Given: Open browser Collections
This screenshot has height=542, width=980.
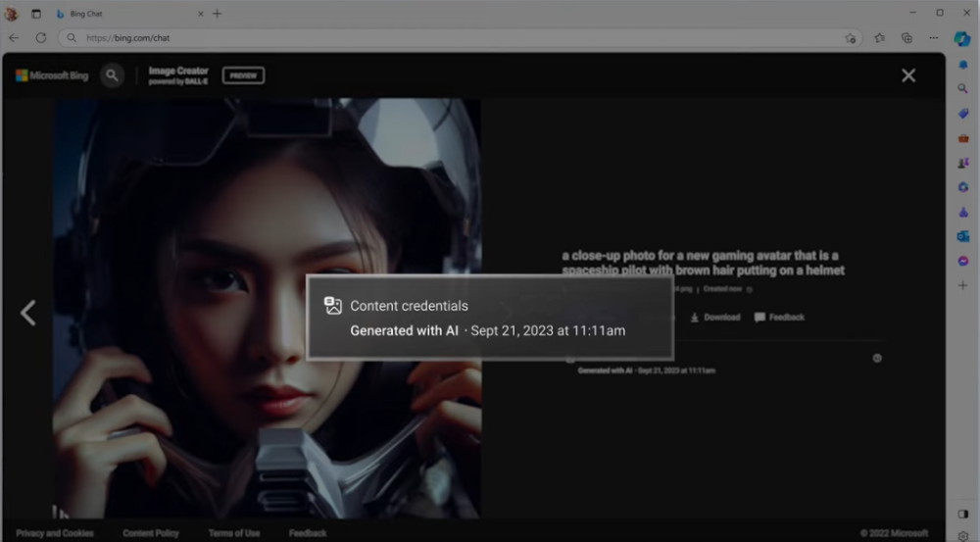Looking at the screenshot, I should click(x=906, y=37).
